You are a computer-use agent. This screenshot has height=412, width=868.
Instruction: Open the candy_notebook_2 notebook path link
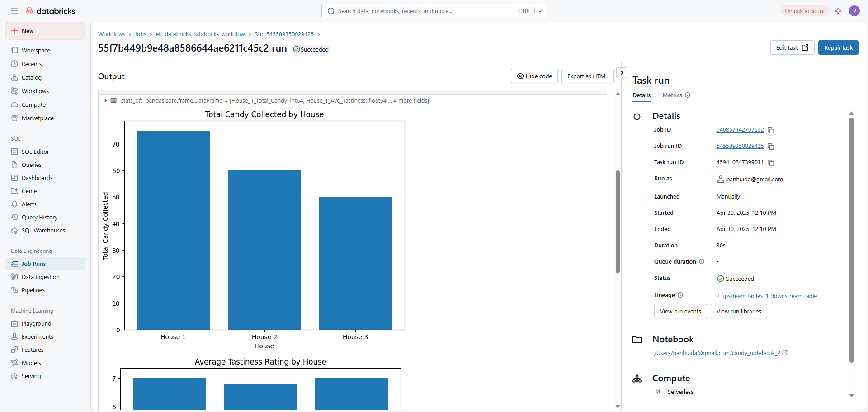tap(721, 353)
